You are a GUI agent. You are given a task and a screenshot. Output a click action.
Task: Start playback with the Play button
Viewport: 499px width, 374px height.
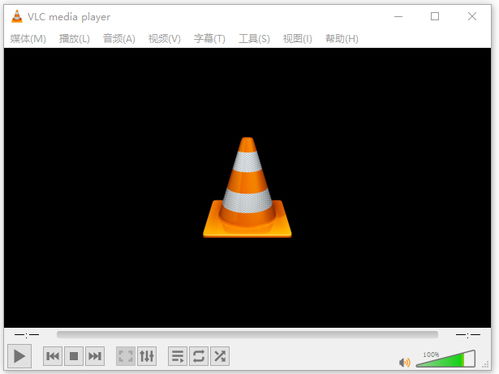pos(19,356)
